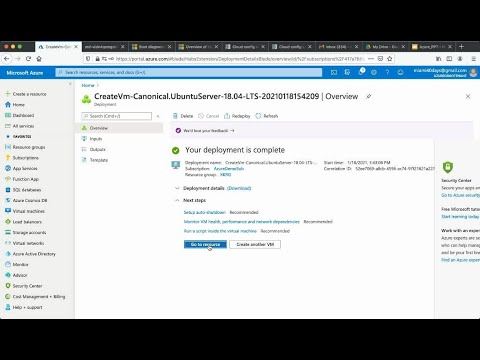Open the subscription name link

[x=229, y=169]
